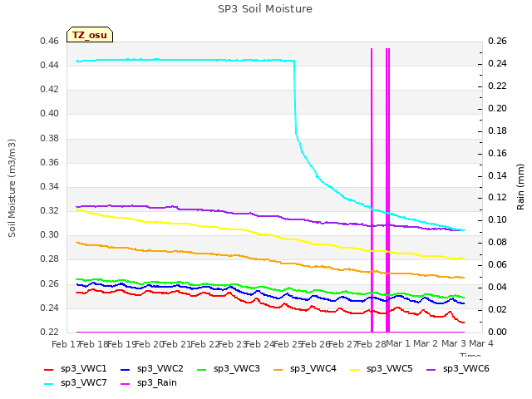The width and height of the screenshot is (532, 399).
Task: Click the sp3_Rain magenta legend swatch
Action: tap(126, 384)
